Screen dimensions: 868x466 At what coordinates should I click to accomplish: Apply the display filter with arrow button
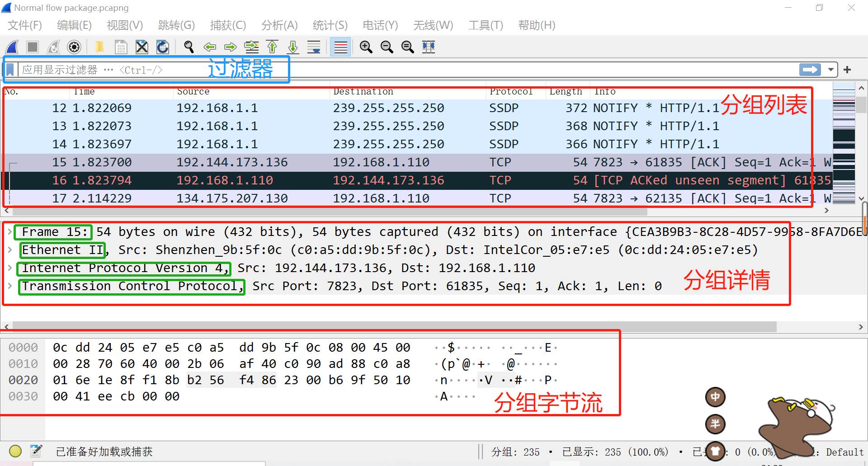coord(810,69)
